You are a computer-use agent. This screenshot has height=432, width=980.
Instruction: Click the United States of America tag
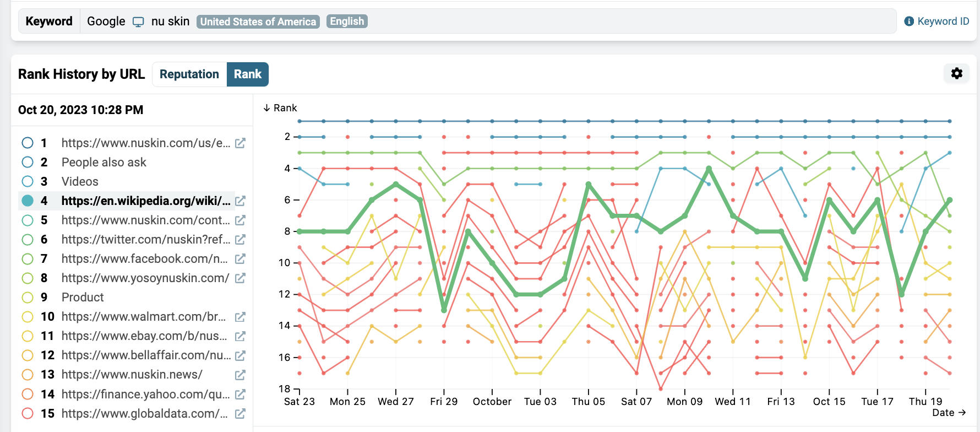(258, 21)
